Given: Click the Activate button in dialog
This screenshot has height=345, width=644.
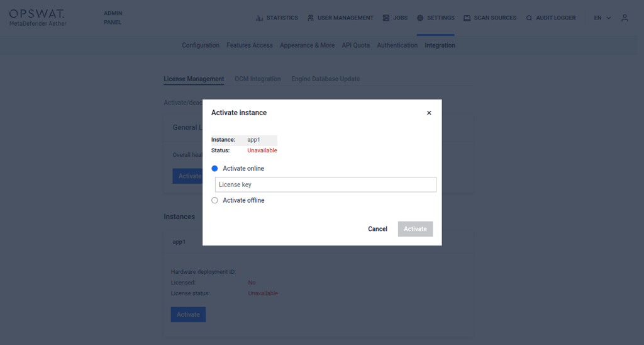Looking at the screenshot, I should tap(415, 229).
